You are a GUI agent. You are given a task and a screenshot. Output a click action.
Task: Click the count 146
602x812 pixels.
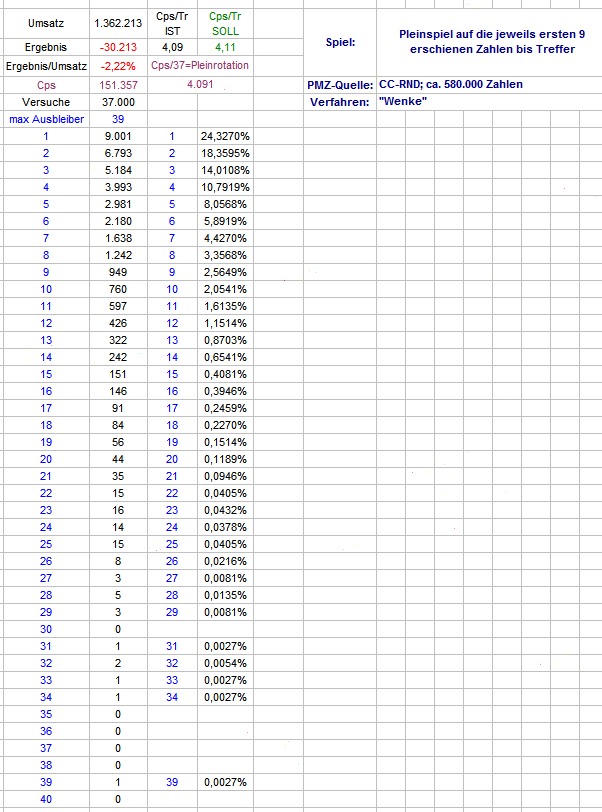(118, 392)
